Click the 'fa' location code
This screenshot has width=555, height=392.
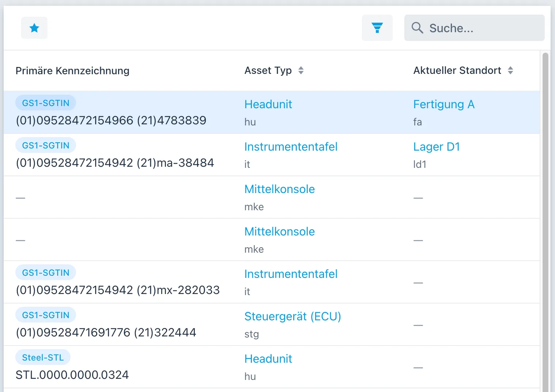pyautogui.click(x=418, y=122)
